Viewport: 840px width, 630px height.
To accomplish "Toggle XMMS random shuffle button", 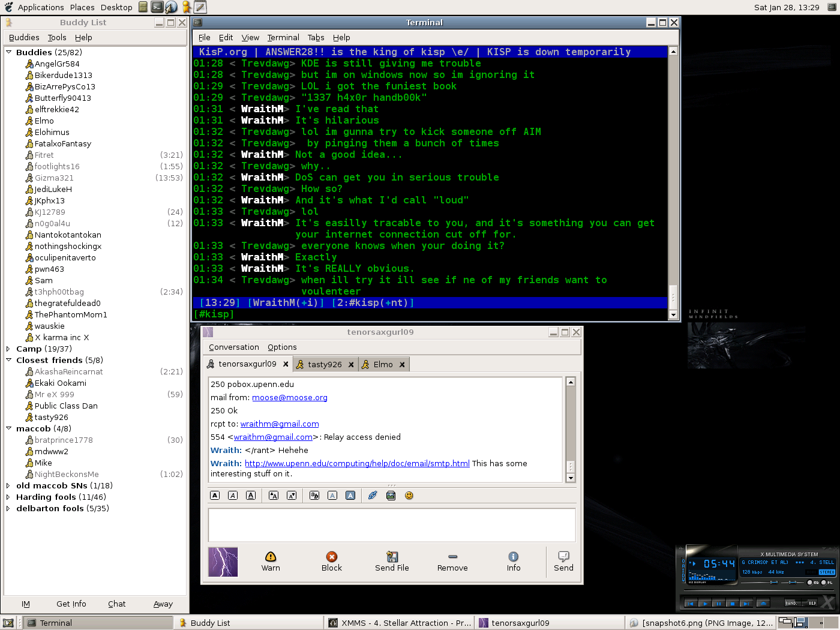I will coord(791,603).
